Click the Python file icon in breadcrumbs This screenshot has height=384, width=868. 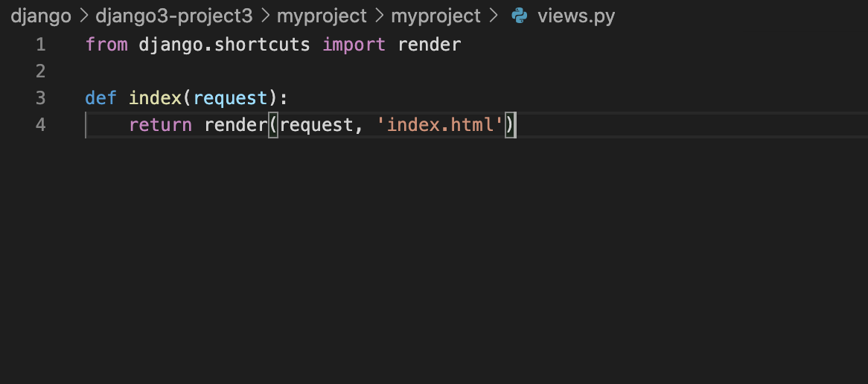click(520, 16)
